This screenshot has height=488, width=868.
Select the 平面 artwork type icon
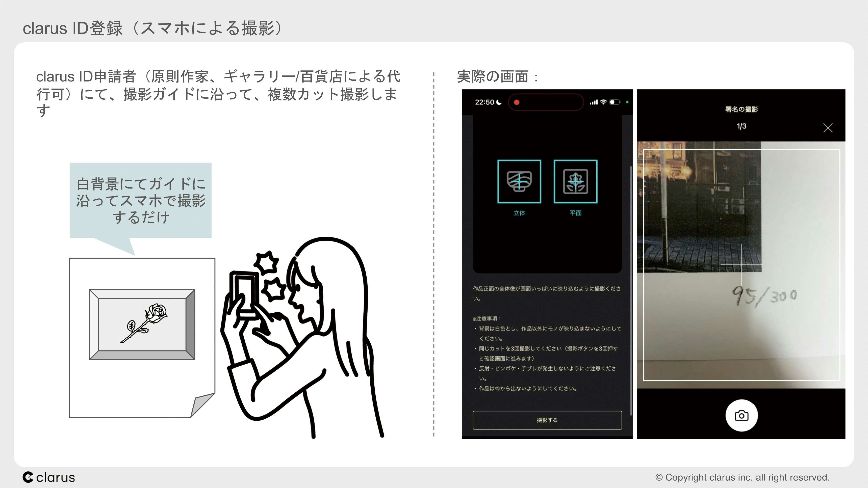[x=576, y=181]
